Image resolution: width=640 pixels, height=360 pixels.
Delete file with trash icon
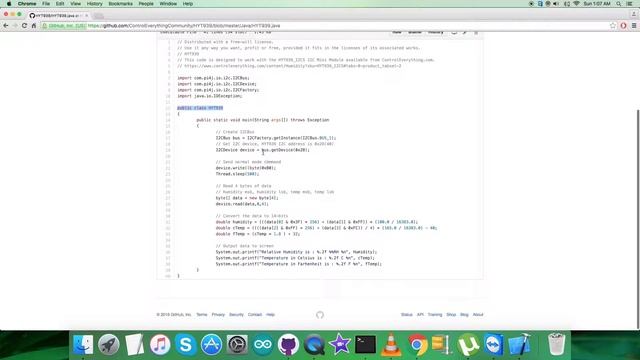coord(476,32)
